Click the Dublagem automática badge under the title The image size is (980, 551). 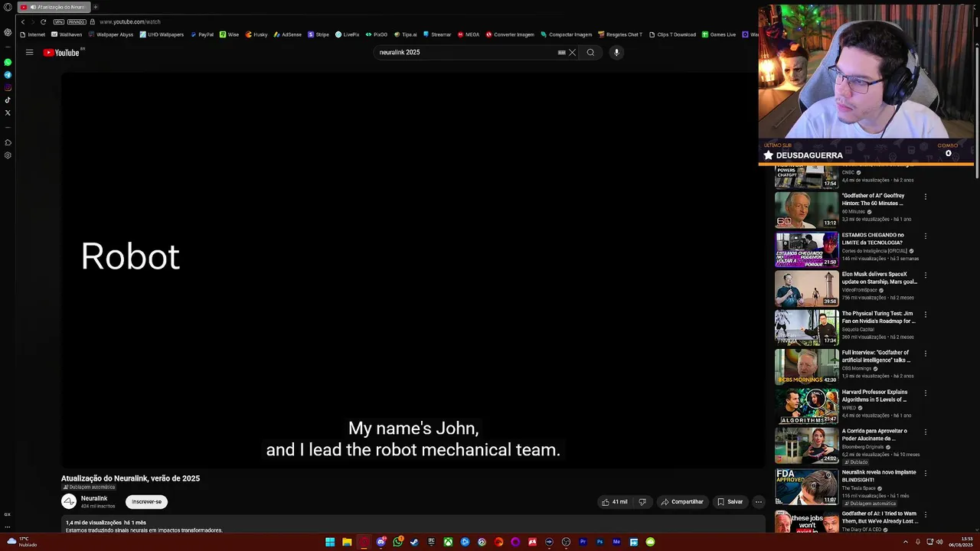point(89,487)
